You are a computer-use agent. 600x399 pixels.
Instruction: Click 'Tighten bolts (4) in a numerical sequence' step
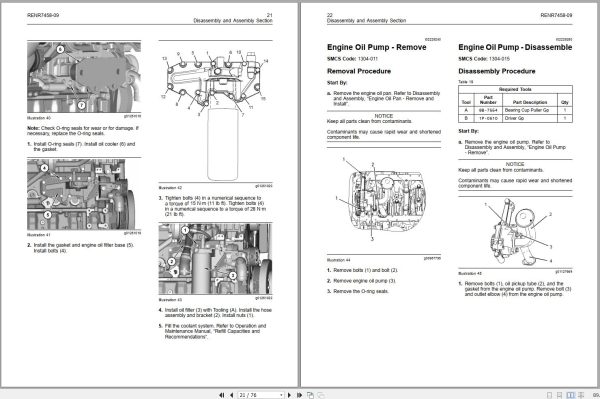[212, 206]
